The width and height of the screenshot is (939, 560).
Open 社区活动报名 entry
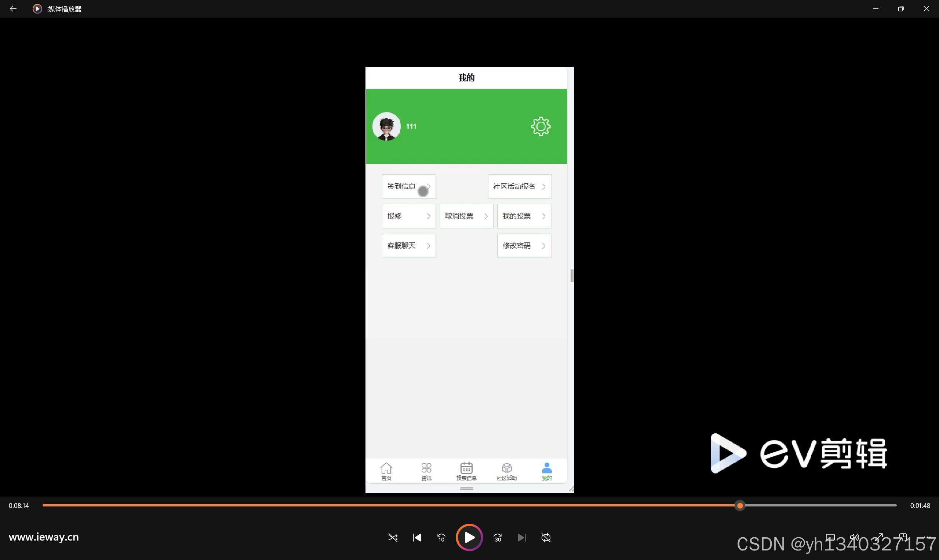click(519, 186)
